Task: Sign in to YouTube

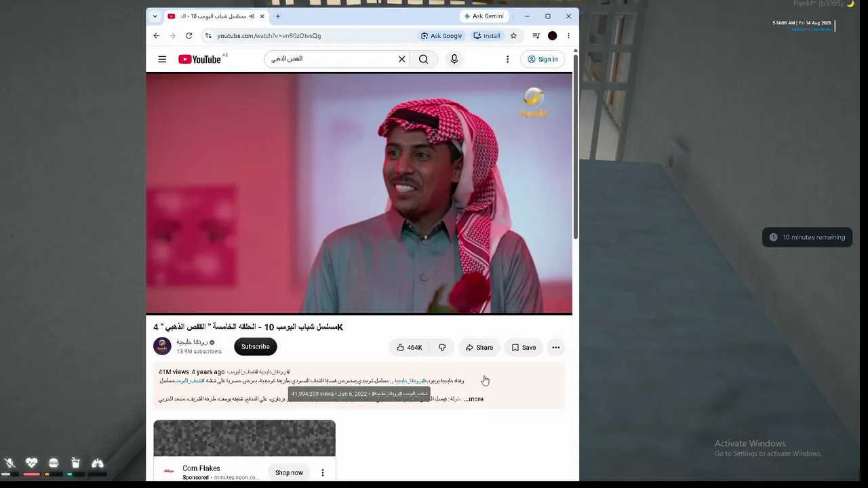Action: (x=543, y=59)
